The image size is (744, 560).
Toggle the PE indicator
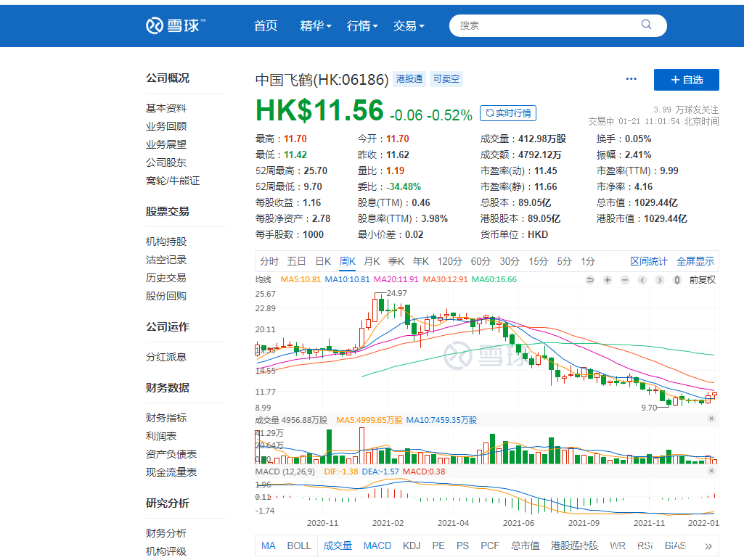point(438,545)
